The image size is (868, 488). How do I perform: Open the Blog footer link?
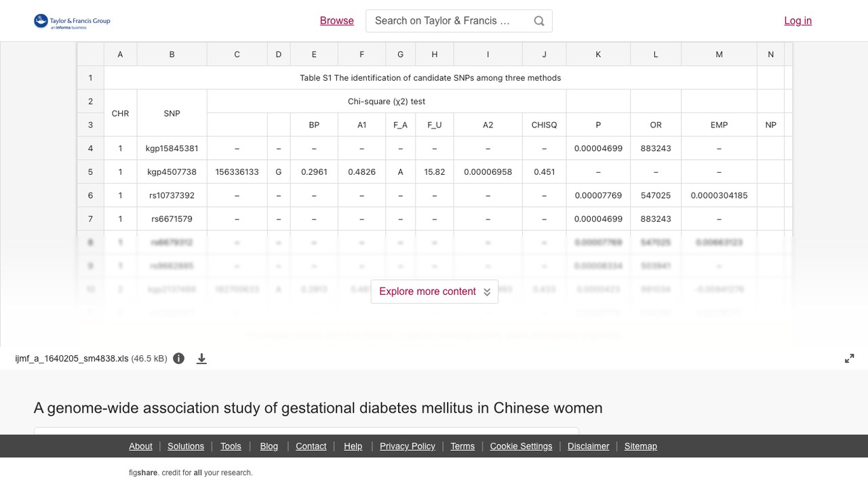coord(269,446)
